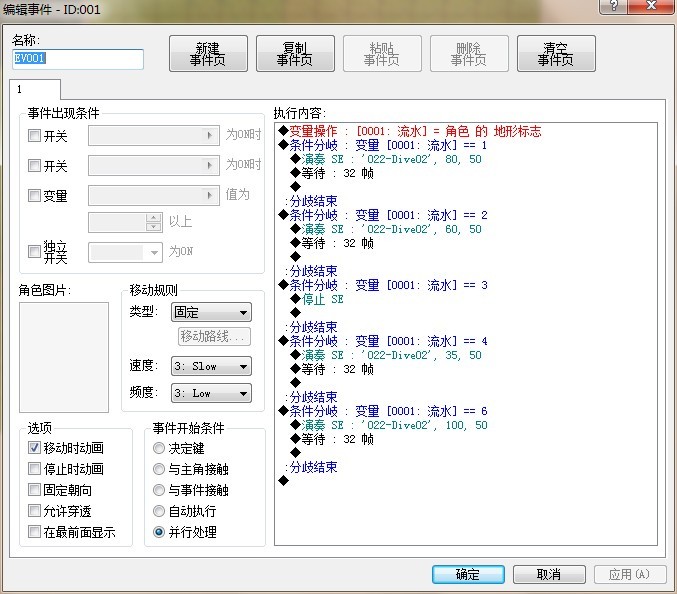Image resolution: width=677 pixels, height=594 pixels.
Task: Select the 停止 SE command line
Action: point(317,299)
